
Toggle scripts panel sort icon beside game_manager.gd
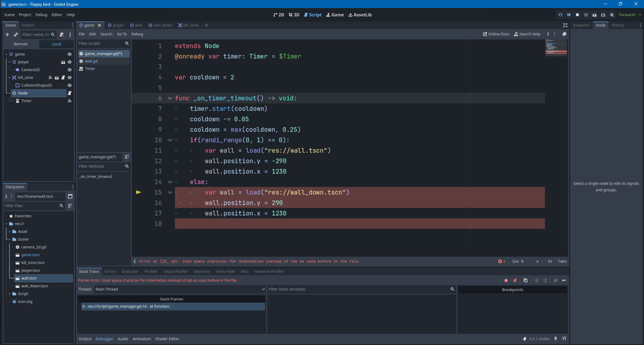(x=127, y=157)
